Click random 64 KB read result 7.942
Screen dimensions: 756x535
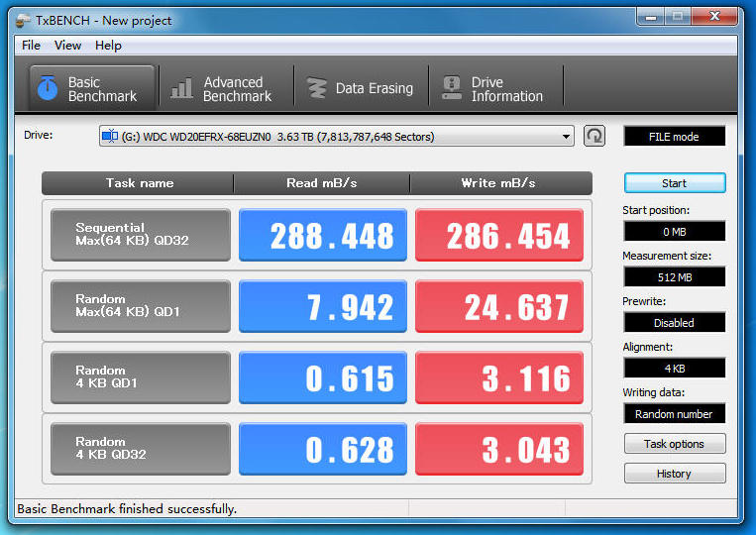coord(323,306)
